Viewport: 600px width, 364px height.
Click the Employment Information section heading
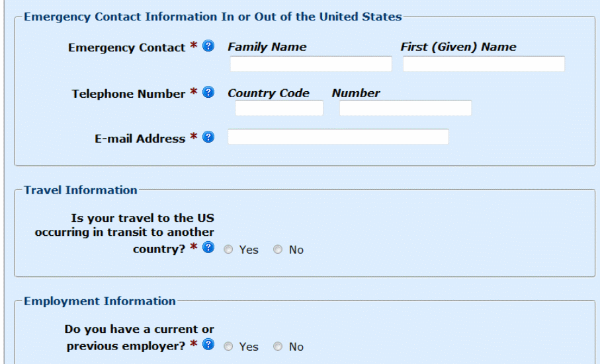pyautogui.click(x=100, y=301)
